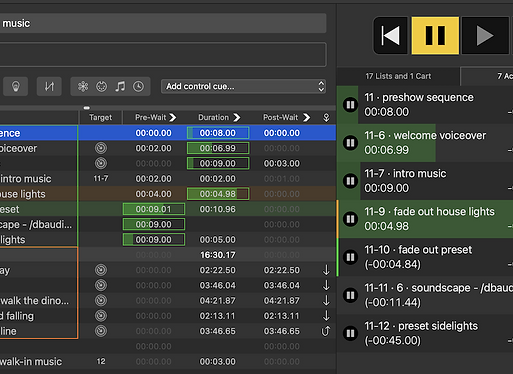
Task: Toggle pause on 11-7 intro music cue
Action: point(350,181)
